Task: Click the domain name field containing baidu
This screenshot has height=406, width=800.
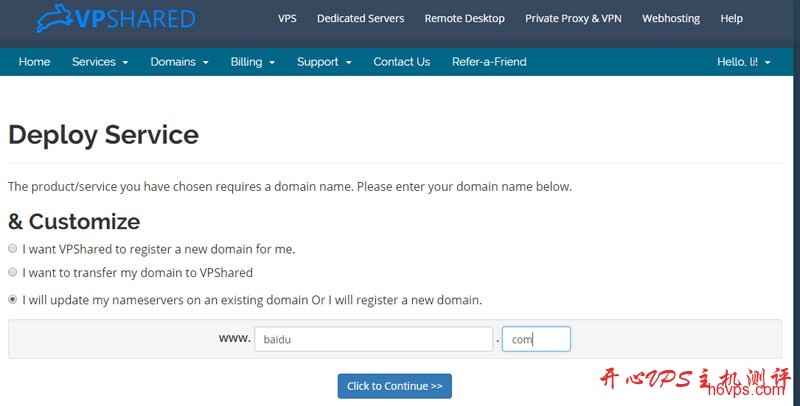Action: coord(373,339)
